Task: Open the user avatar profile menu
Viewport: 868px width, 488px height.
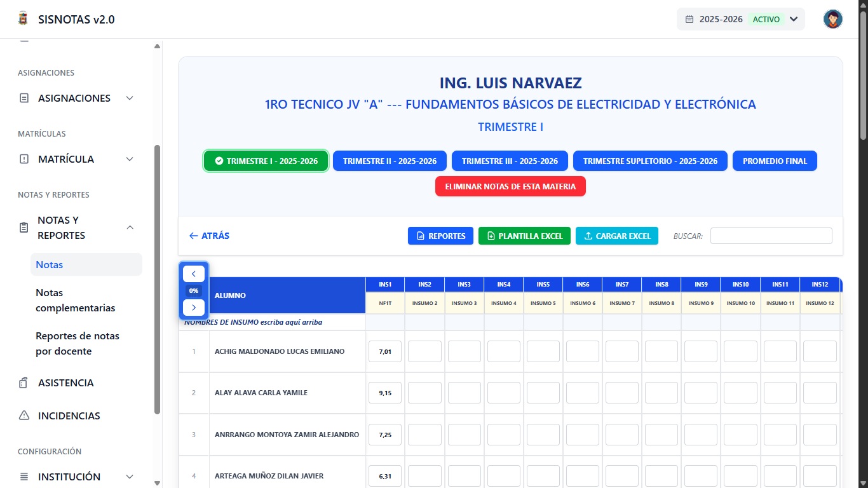Action: (x=833, y=19)
